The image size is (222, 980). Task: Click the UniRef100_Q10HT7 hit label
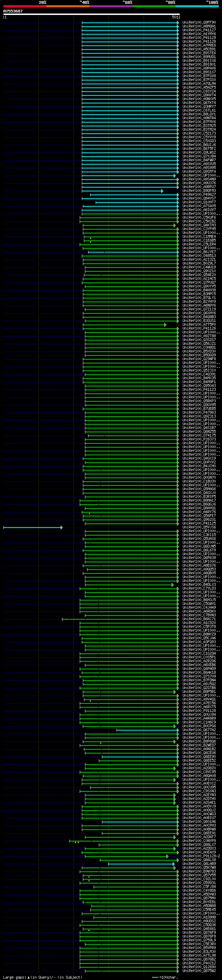pyautogui.click(x=199, y=202)
